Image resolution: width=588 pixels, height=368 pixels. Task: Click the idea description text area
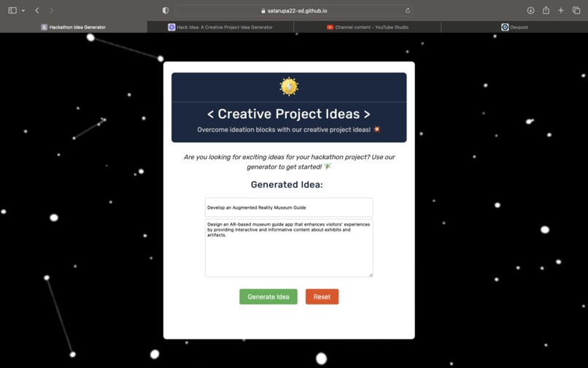pyautogui.click(x=289, y=248)
